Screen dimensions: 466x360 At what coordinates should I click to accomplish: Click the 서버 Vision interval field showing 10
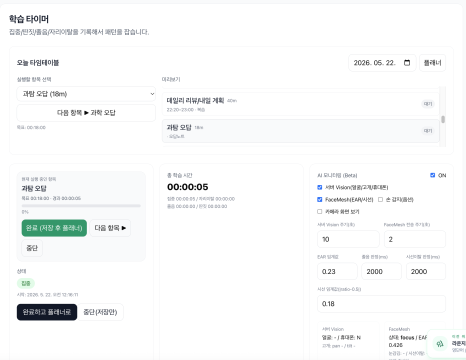(x=348, y=239)
